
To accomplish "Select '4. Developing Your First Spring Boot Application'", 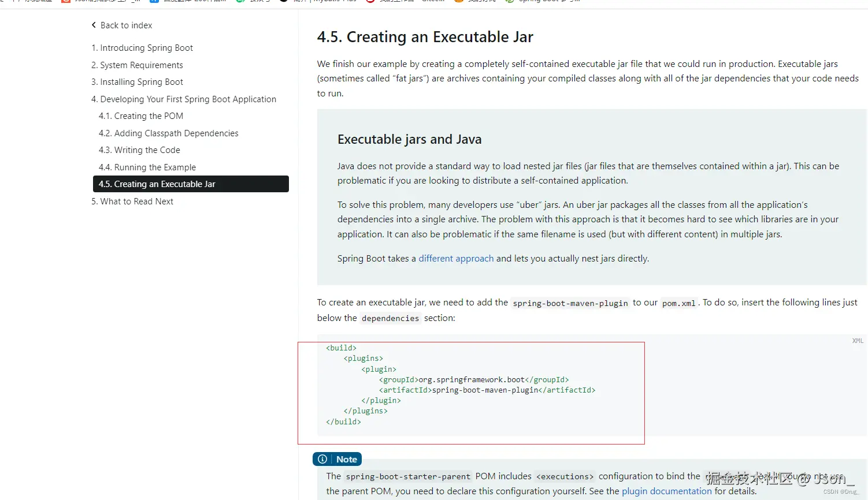I will tap(184, 99).
